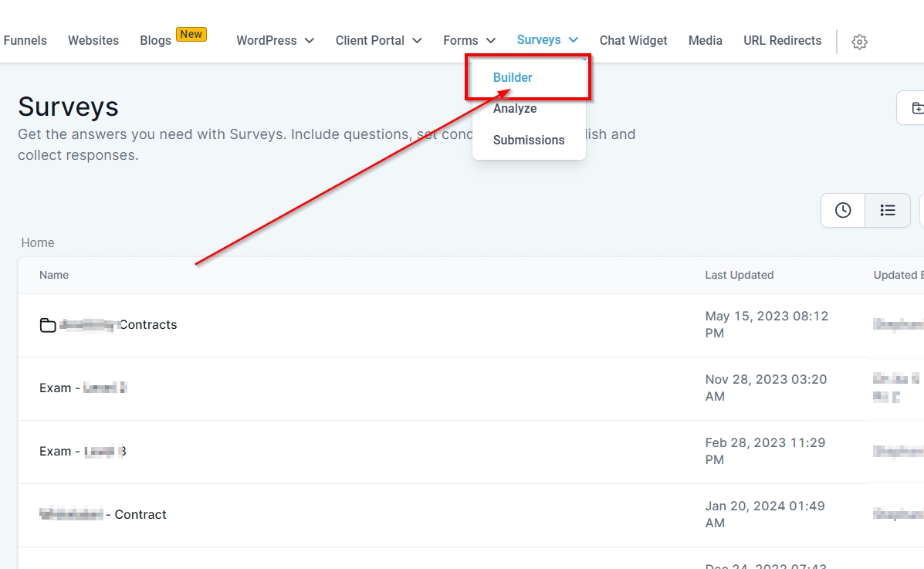Screen dimensions: 924x569
Task: Open the Blogs tab
Action: [155, 40]
